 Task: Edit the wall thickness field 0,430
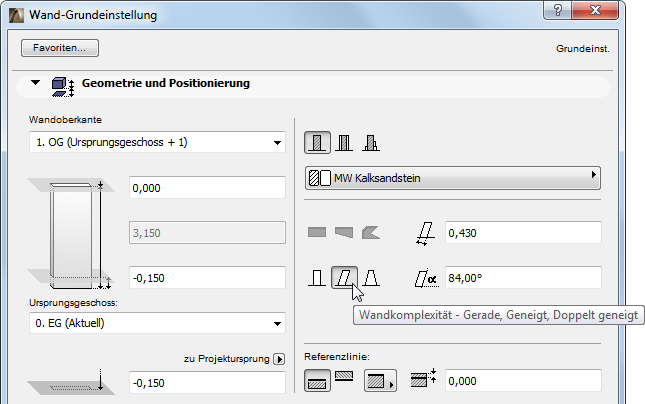pyautogui.click(x=523, y=233)
